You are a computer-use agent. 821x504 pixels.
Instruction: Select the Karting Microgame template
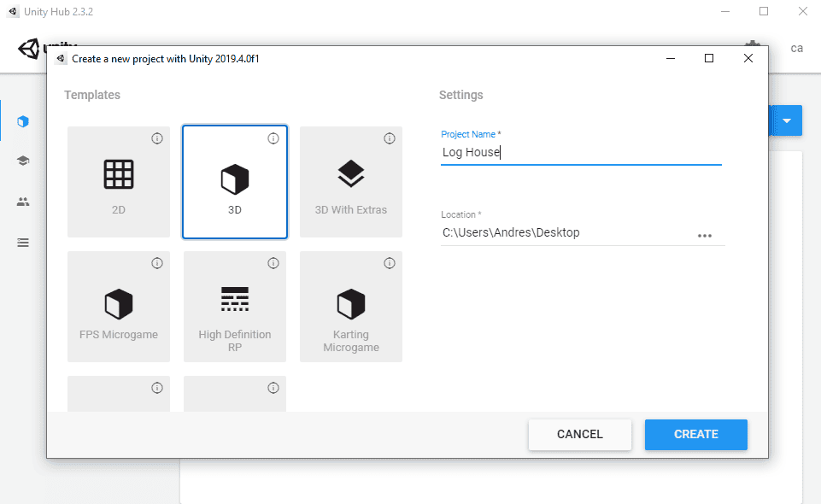point(351,306)
